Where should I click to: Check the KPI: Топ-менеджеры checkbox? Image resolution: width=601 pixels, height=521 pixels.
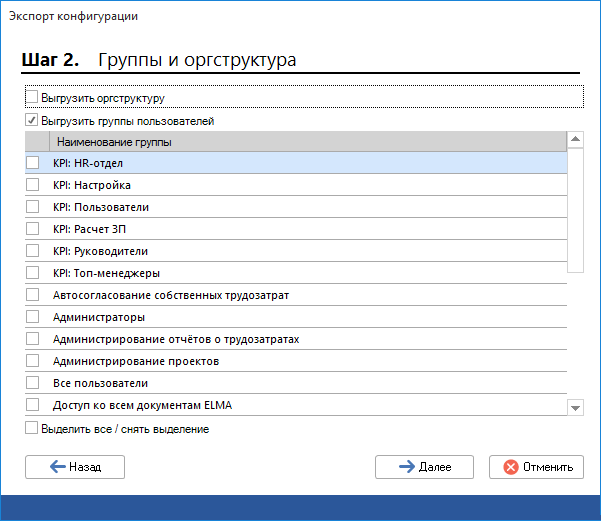(x=32, y=273)
